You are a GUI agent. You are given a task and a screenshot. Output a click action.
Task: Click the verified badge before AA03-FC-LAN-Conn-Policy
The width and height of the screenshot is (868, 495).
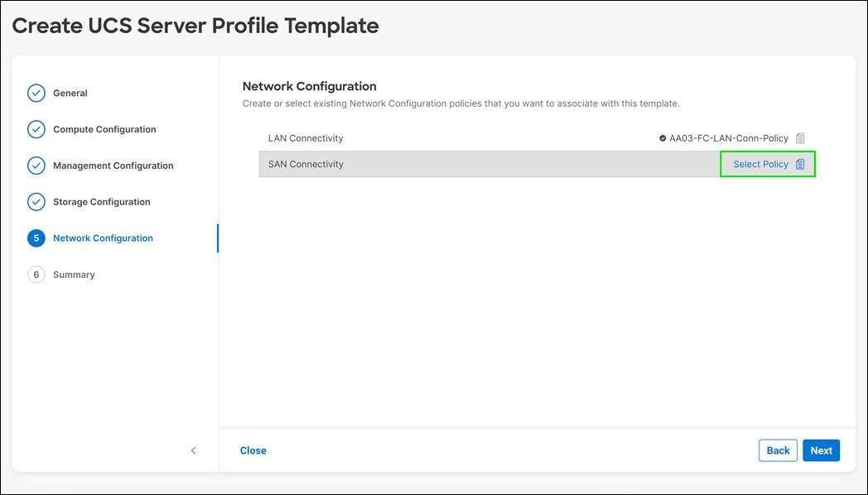coord(662,137)
